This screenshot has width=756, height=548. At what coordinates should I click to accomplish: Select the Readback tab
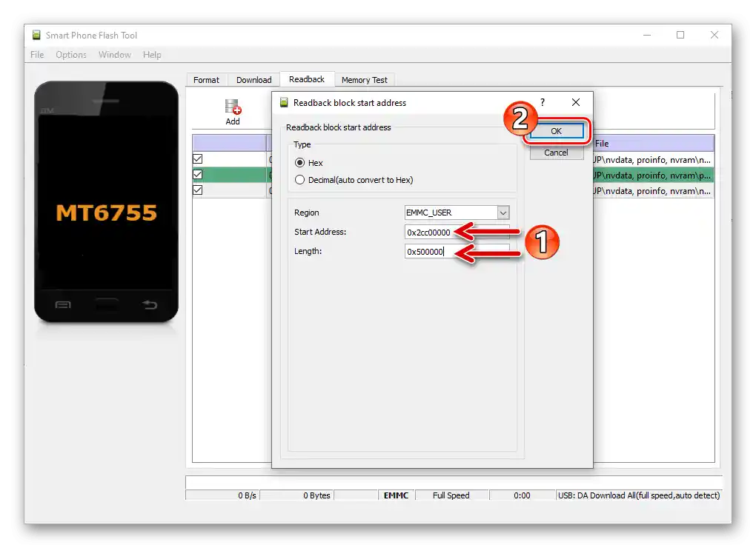tap(307, 79)
